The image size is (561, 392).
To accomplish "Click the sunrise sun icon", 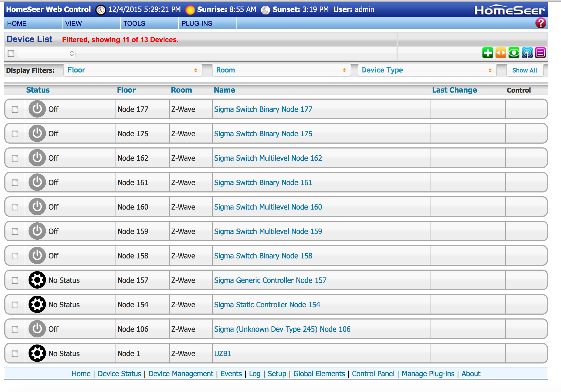I will point(190,10).
